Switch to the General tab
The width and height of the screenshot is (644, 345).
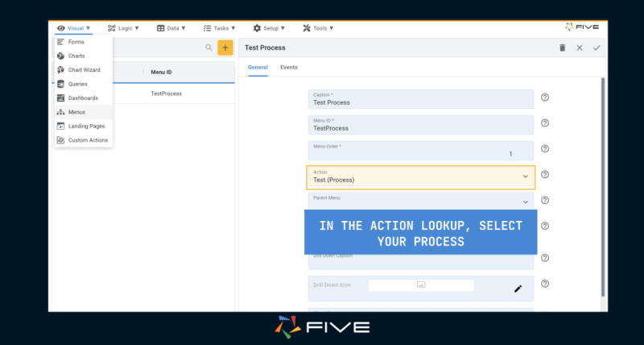click(x=258, y=68)
